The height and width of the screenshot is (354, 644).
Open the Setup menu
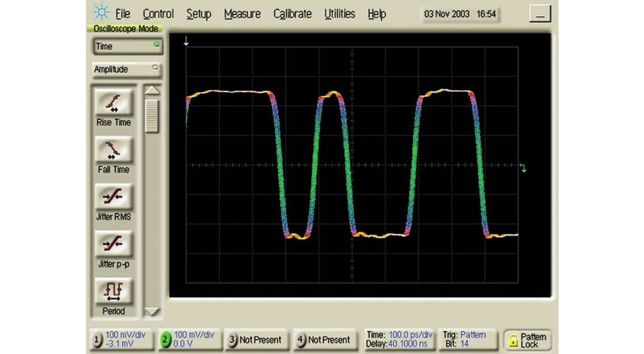pos(199,15)
